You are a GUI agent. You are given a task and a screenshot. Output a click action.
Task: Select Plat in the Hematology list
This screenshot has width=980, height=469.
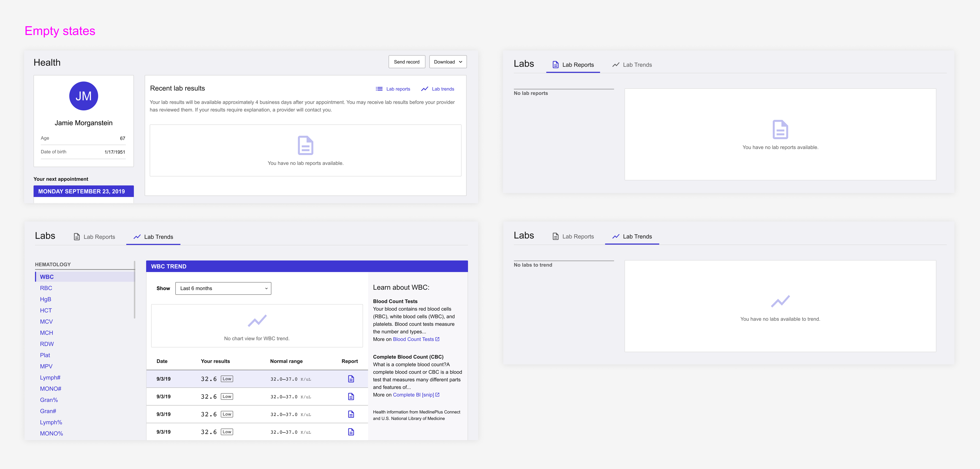(45, 355)
